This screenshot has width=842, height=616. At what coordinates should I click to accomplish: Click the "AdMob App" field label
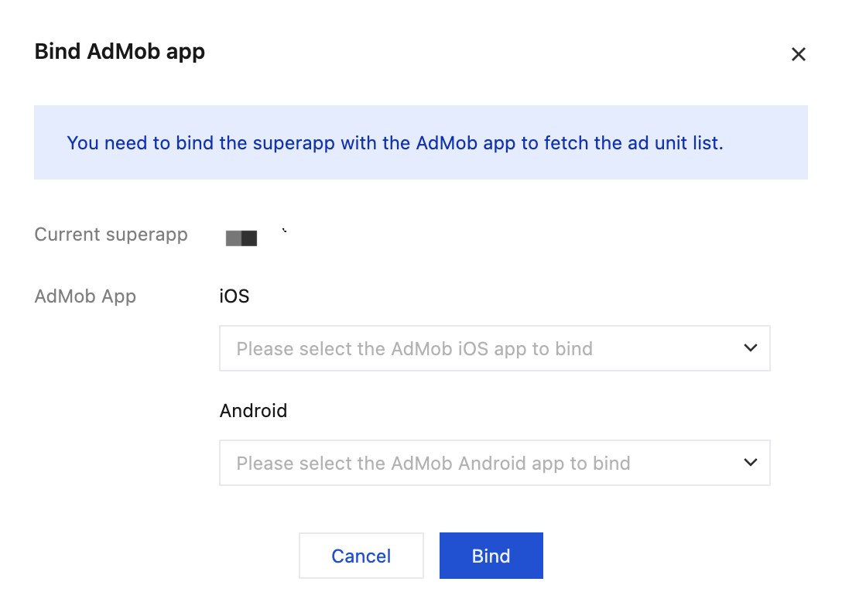click(x=85, y=296)
